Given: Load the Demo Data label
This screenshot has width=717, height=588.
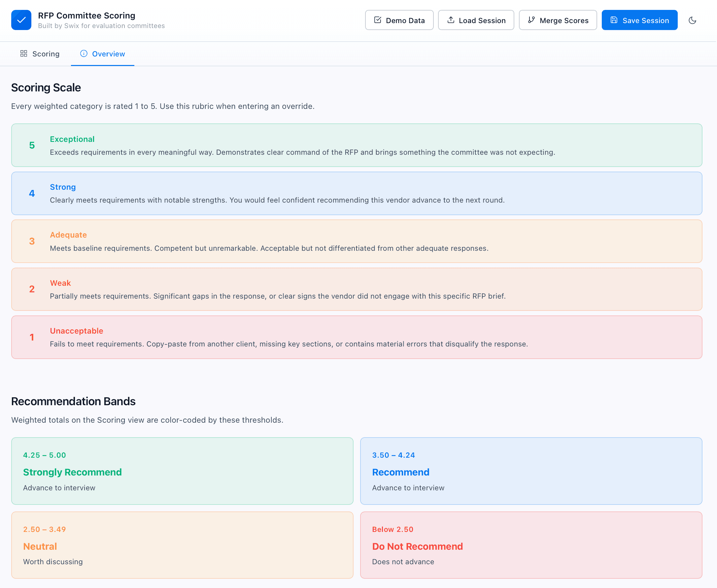Looking at the screenshot, I should 405,21.
